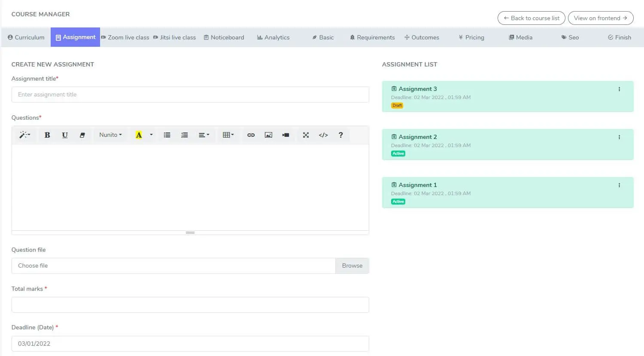
Task: Open editor help question mark
Action: [340, 135]
